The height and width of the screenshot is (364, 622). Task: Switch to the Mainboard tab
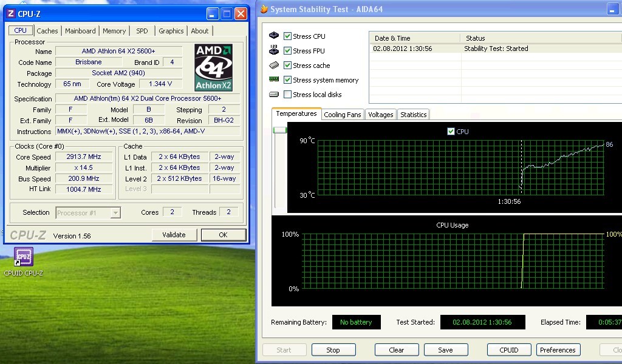pyautogui.click(x=80, y=31)
